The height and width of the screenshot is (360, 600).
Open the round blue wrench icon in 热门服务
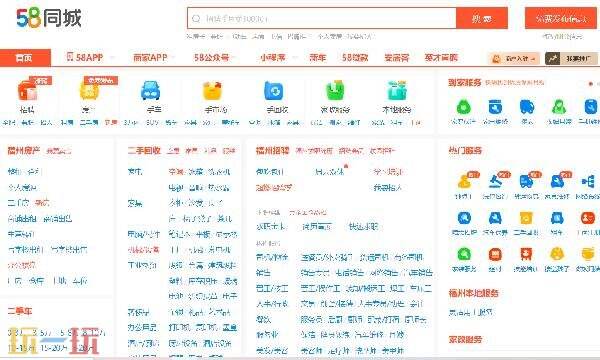[464, 218]
